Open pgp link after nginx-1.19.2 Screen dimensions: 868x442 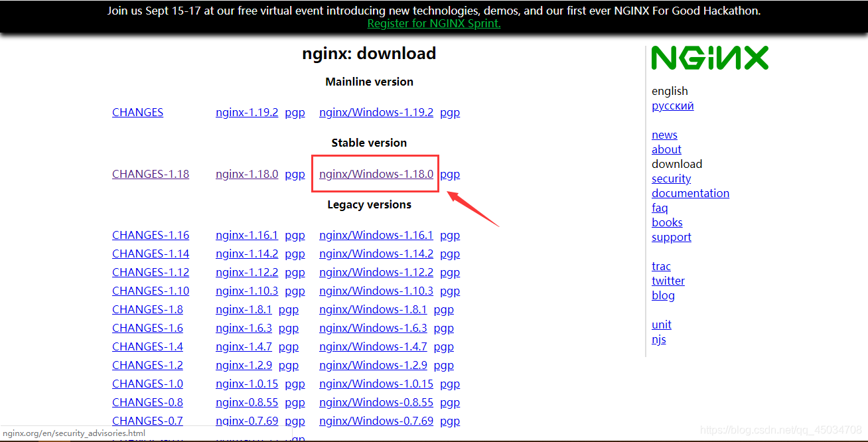pyautogui.click(x=295, y=112)
